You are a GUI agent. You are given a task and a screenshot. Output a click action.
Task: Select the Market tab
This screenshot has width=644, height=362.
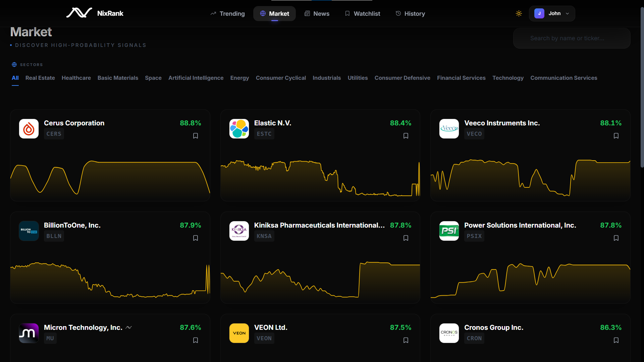(274, 13)
